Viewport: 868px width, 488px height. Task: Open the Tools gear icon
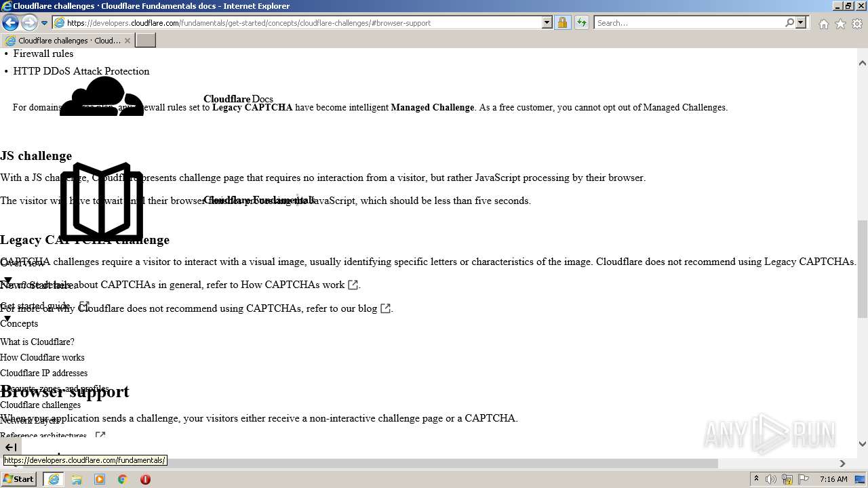coord(857,24)
